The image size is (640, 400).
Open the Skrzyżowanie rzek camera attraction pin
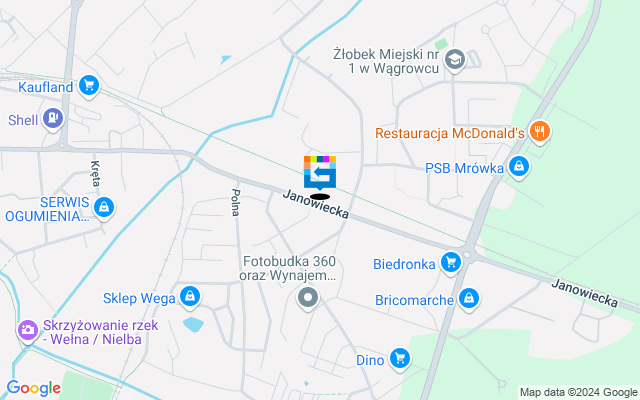tap(28, 331)
